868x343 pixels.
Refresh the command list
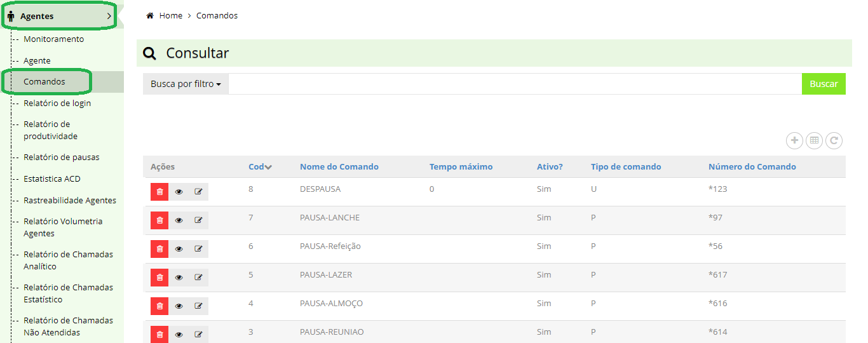pos(834,140)
